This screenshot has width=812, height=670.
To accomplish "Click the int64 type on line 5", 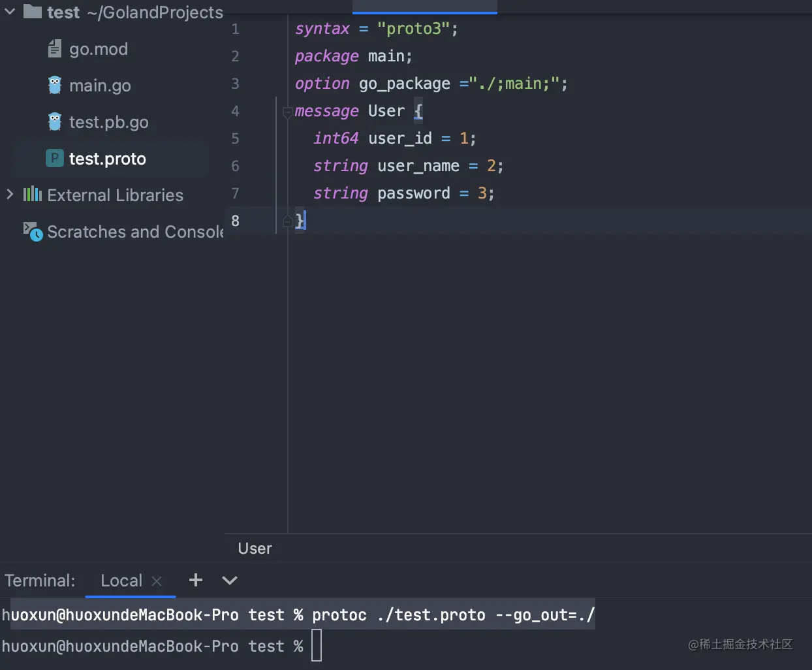I will pyautogui.click(x=336, y=138).
